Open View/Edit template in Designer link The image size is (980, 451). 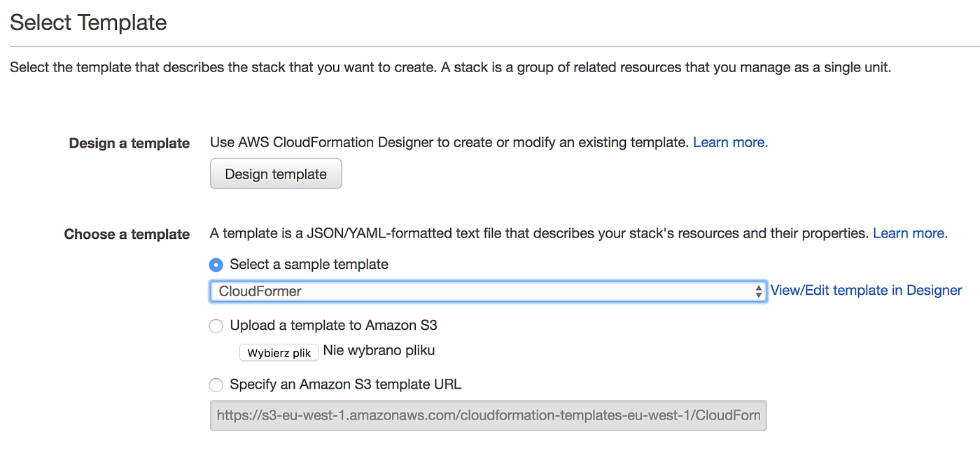coord(866,290)
